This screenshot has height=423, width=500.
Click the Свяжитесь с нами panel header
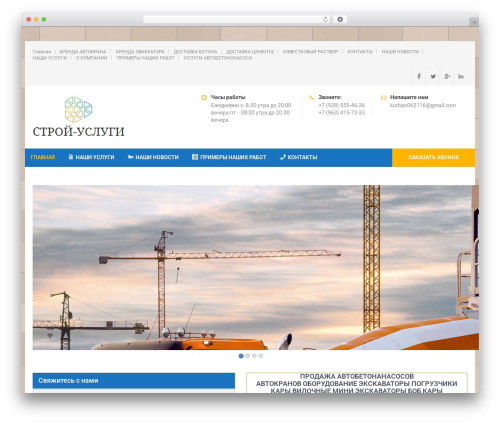click(x=134, y=381)
